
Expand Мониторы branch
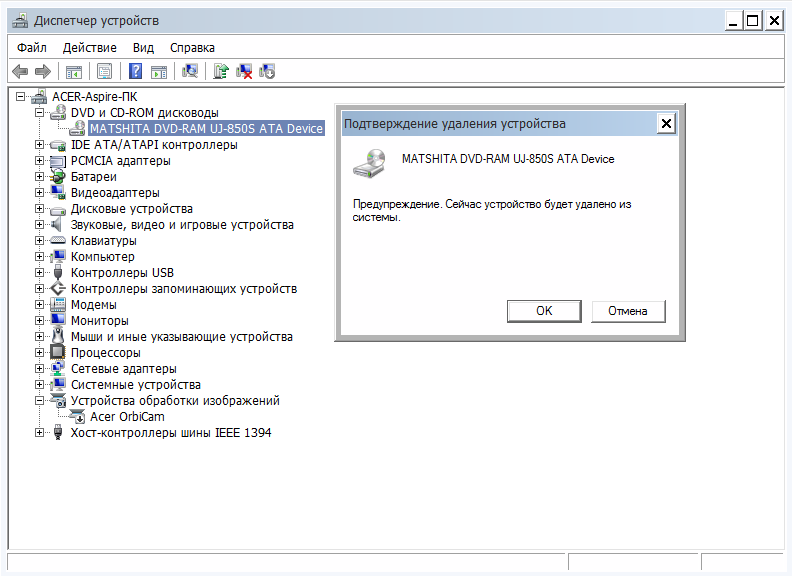click(x=39, y=320)
